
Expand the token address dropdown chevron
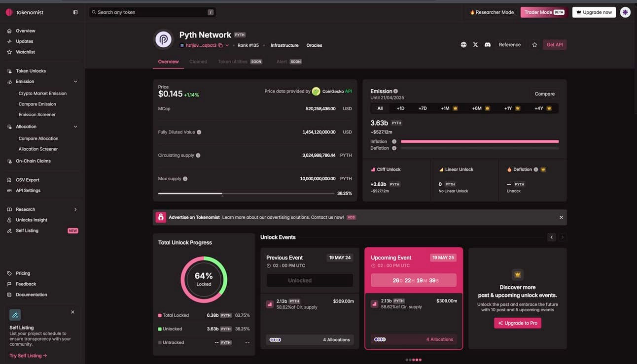click(x=227, y=44)
